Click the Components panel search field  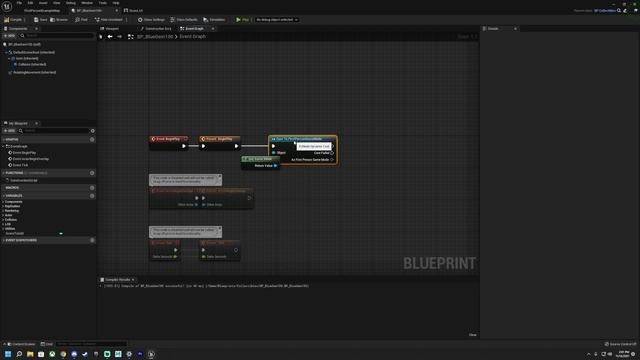[x=57, y=36]
